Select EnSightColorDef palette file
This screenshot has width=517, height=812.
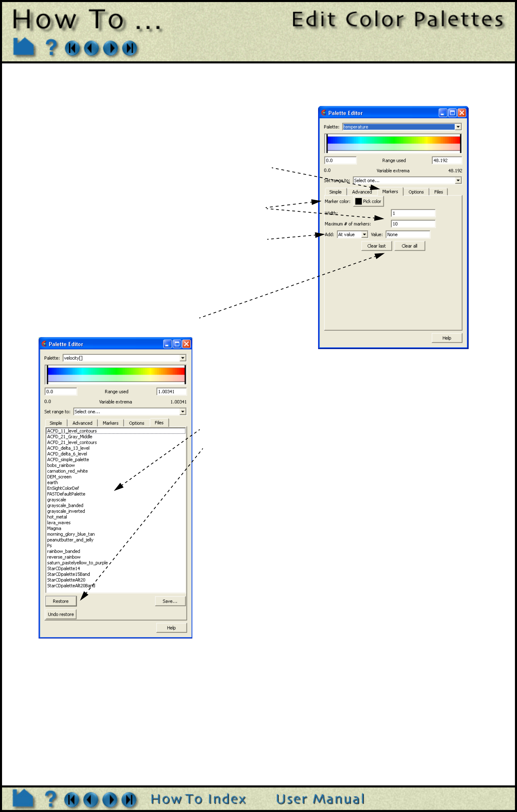pos(116,488)
